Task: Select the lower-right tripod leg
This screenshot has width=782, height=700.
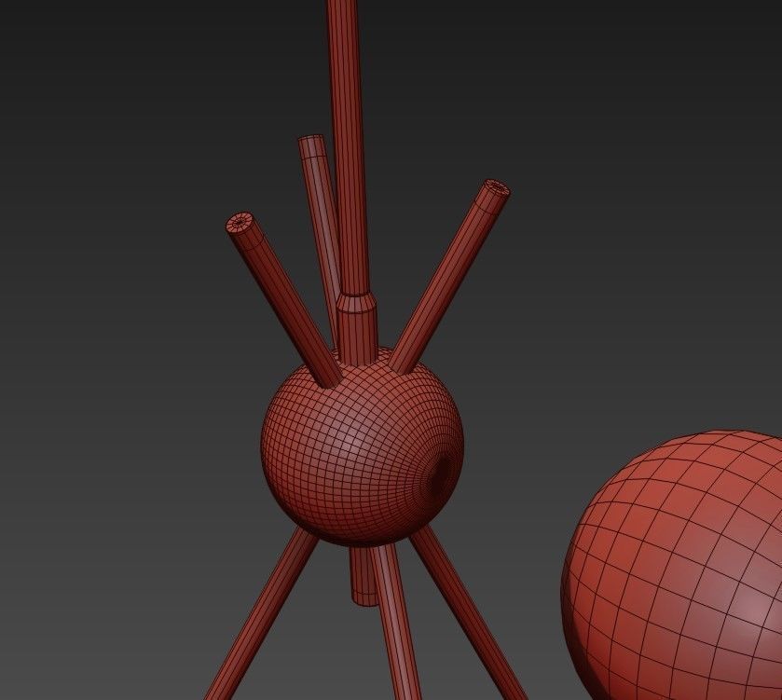Action: tap(466, 613)
